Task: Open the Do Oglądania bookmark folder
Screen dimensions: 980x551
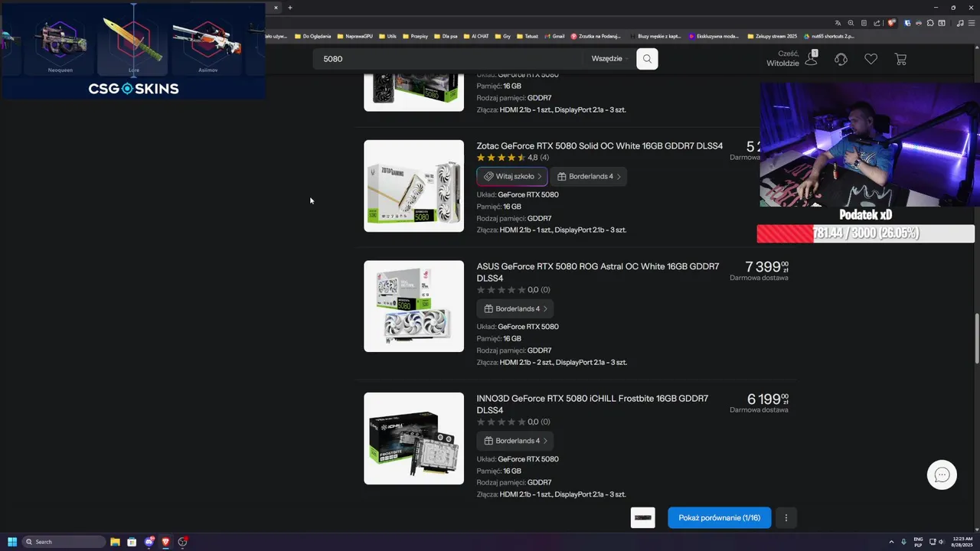Action: pyautogui.click(x=313, y=36)
